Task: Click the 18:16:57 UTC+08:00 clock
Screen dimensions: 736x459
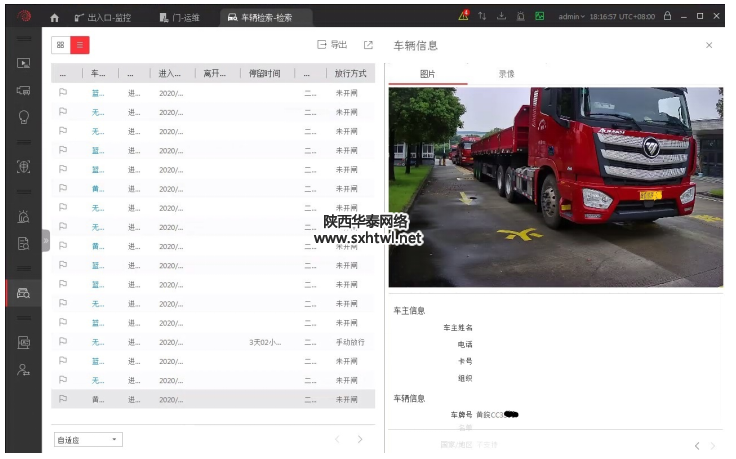Action: point(622,17)
